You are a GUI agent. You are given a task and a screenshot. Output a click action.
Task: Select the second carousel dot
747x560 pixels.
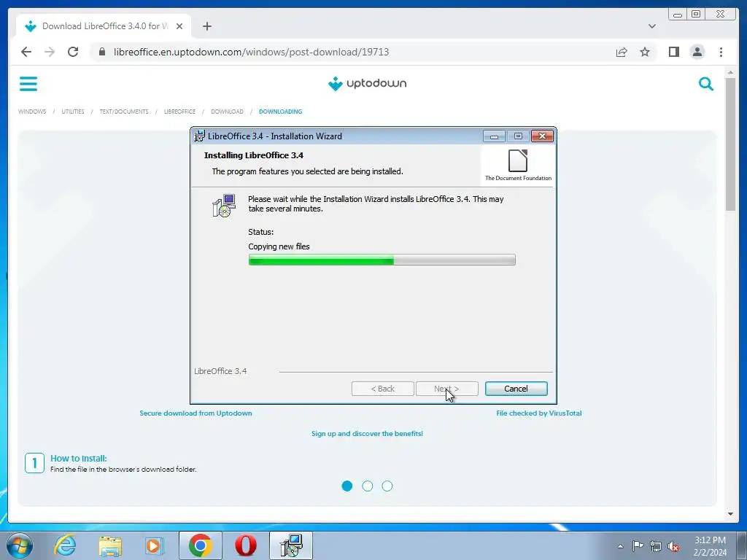pyautogui.click(x=368, y=486)
